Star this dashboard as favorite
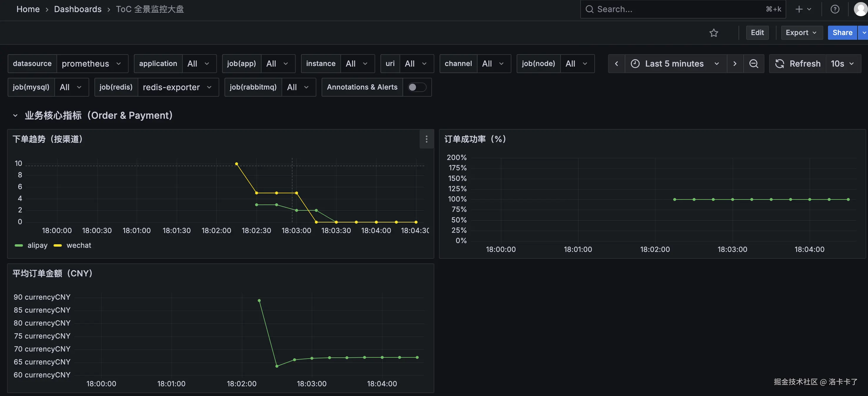This screenshot has height=396, width=868. click(713, 33)
